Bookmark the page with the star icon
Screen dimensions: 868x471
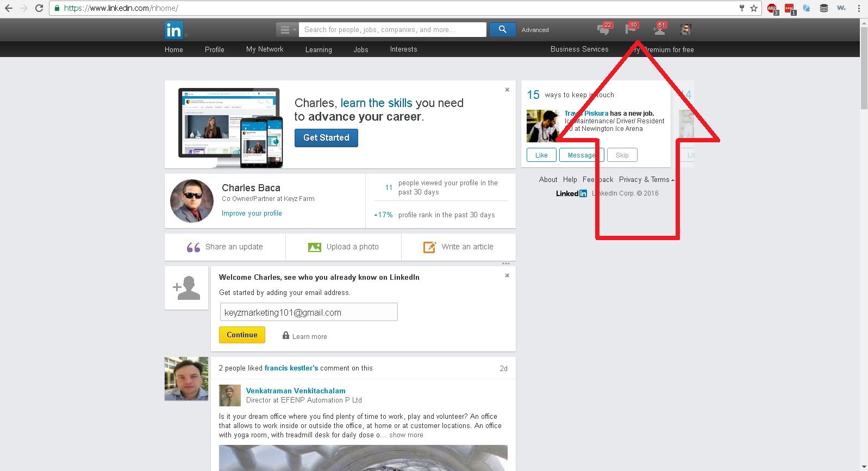coord(754,8)
